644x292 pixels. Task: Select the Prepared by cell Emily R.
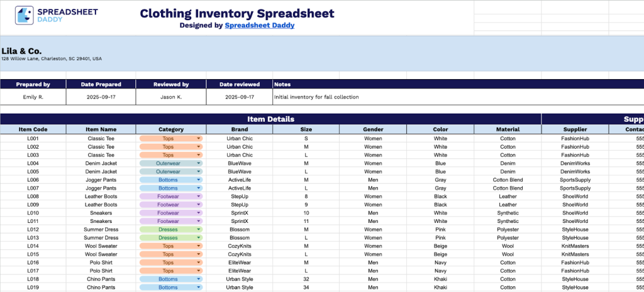pos(33,97)
